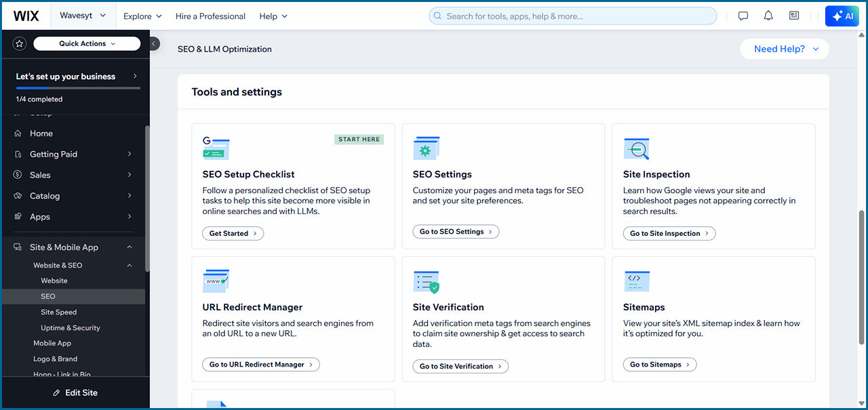Click the Sales dollar icon

pyautogui.click(x=18, y=175)
